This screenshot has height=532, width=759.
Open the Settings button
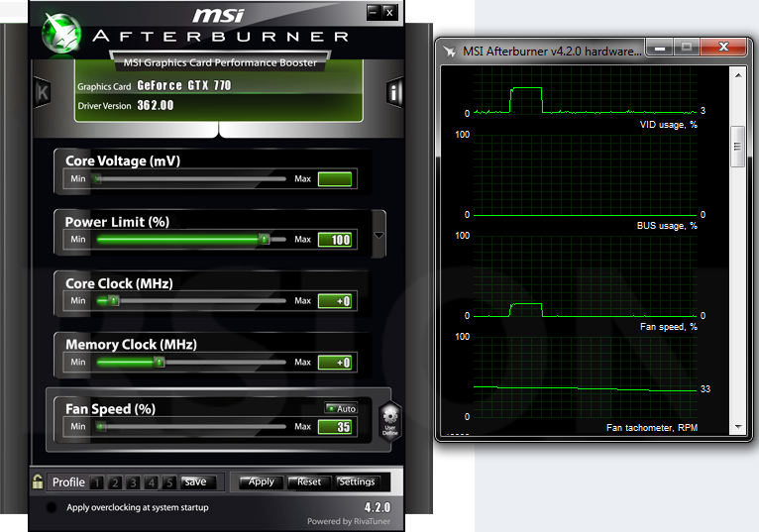click(358, 482)
